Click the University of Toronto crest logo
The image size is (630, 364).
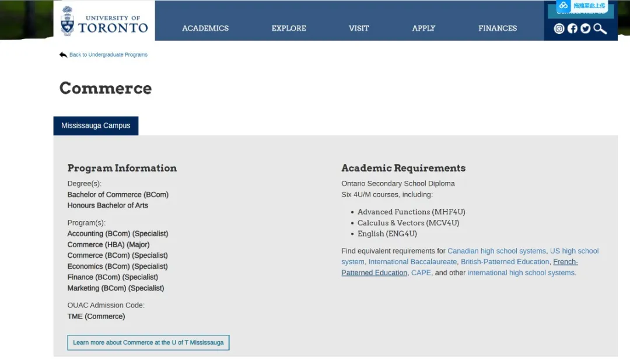68,21
